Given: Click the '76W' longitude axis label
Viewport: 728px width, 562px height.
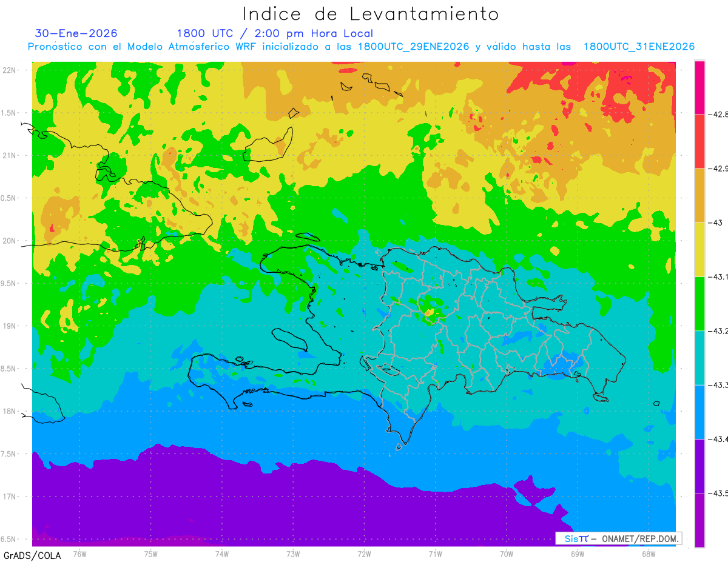Looking at the screenshot, I should tap(79, 554).
